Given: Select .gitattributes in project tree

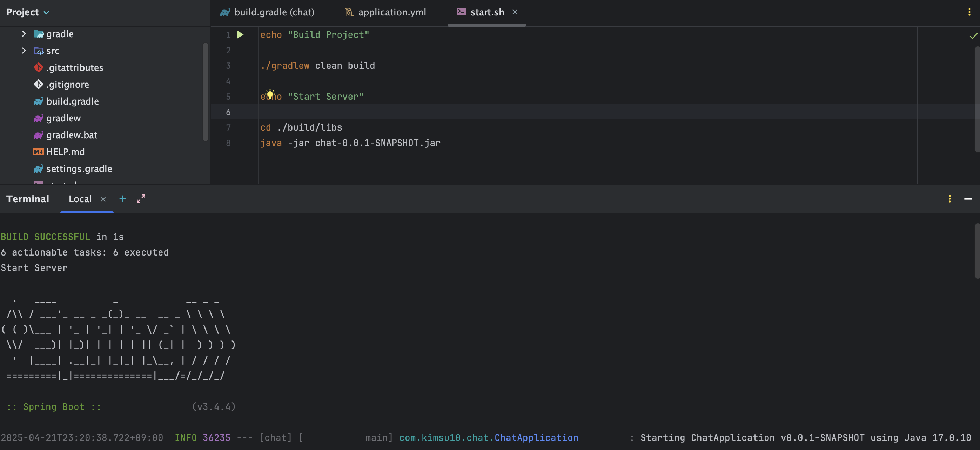Looking at the screenshot, I should coord(75,67).
